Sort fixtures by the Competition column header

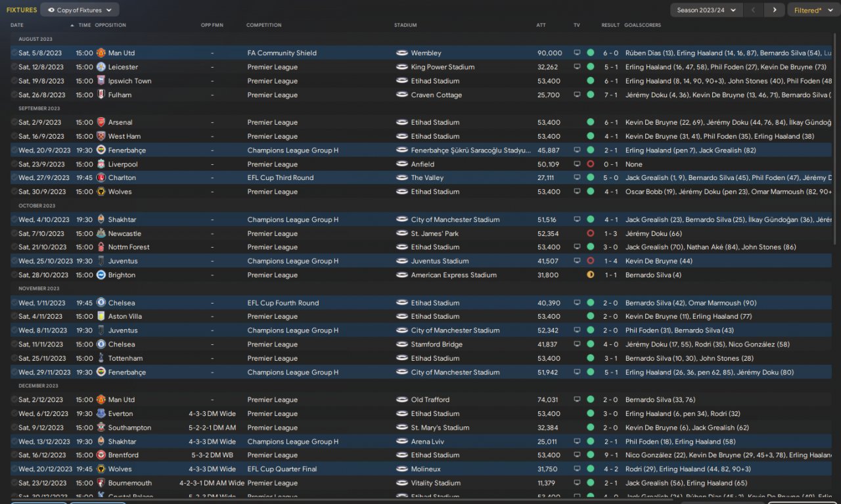264,25
